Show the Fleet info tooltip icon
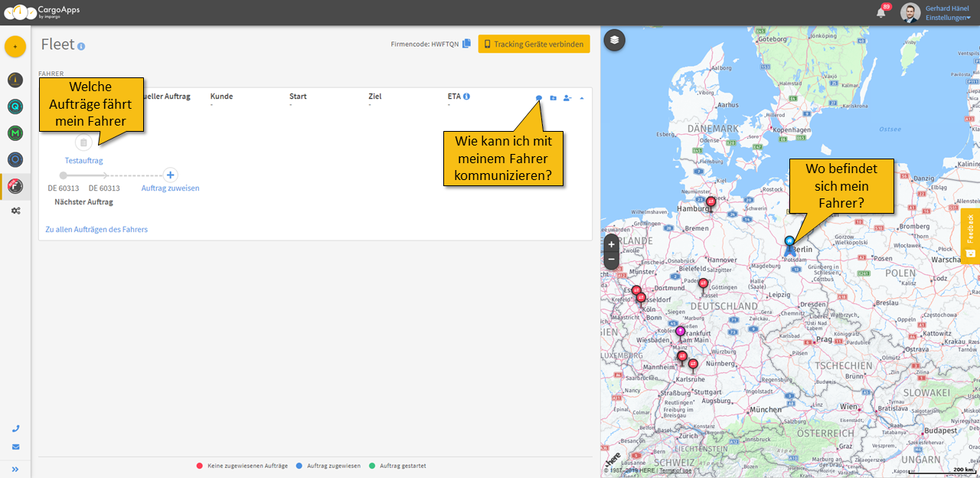 click(x=81, y=47)
